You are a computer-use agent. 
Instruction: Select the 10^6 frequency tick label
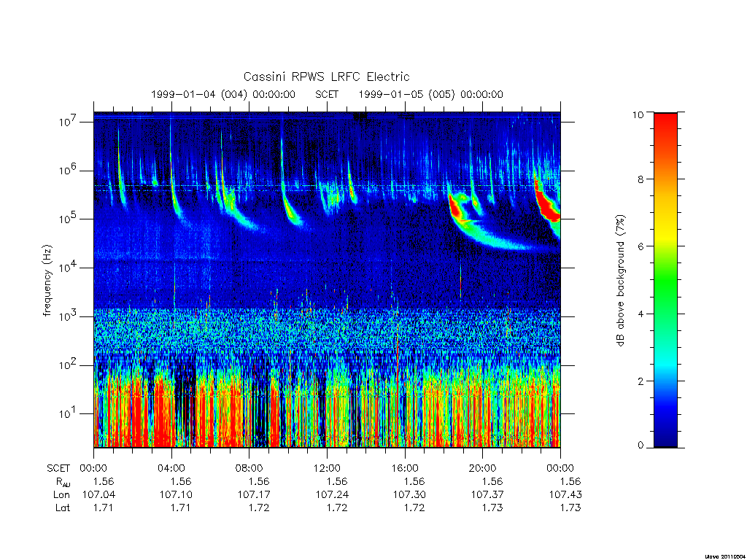[69, 170]
